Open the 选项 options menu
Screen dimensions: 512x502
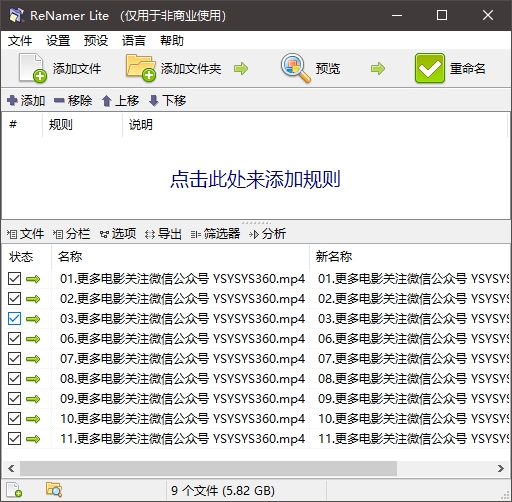[118, 234]
